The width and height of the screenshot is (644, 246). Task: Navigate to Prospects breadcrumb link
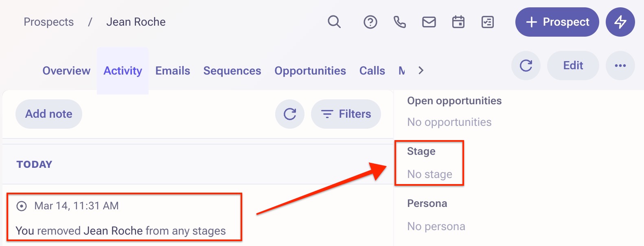click(x=49, y=22)
